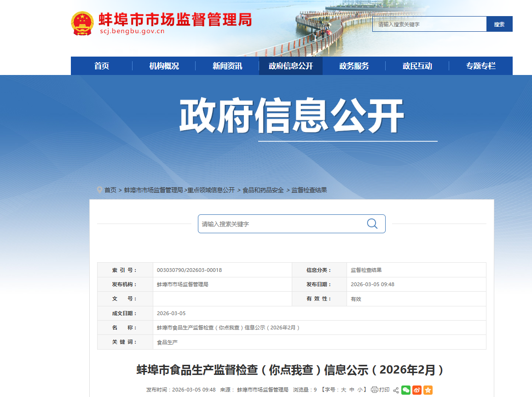Click the national emblem logo
Viewport: 532px width, 397px height.
pyautogui.click(x=82, y=23)
